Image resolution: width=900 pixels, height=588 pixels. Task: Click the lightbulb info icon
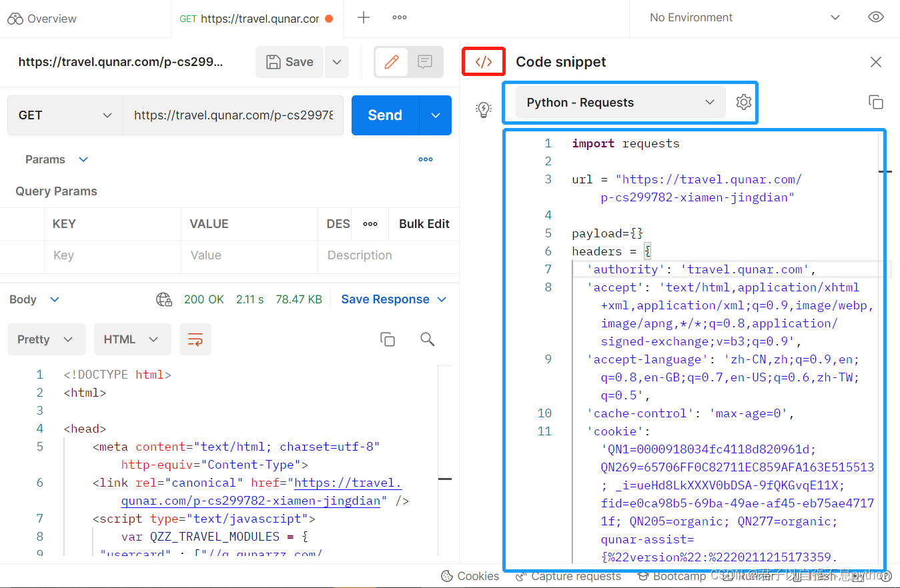484,111
